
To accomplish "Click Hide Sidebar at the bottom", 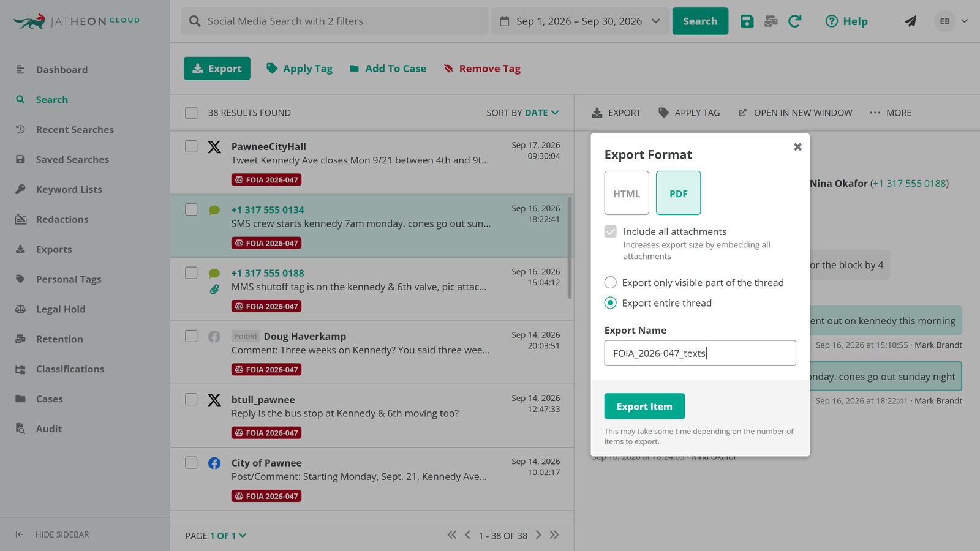I will pos(53,534).
